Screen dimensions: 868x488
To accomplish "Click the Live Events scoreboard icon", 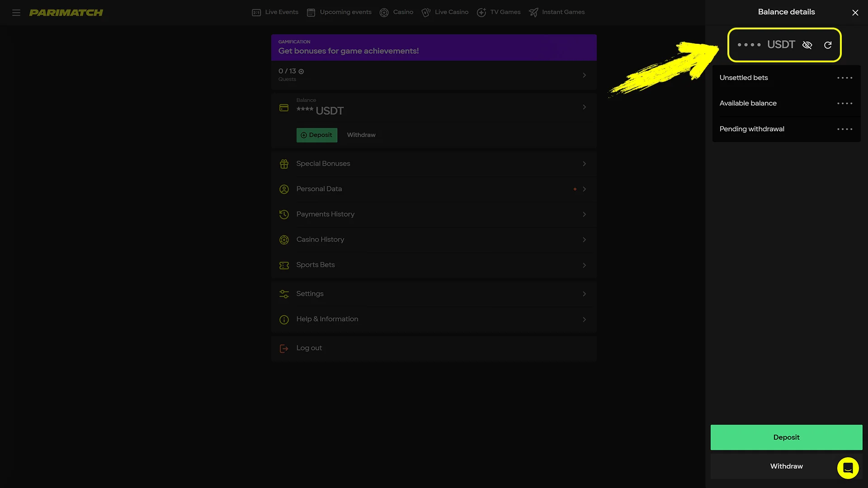I will pyautogui.click(x=256, y=13).
